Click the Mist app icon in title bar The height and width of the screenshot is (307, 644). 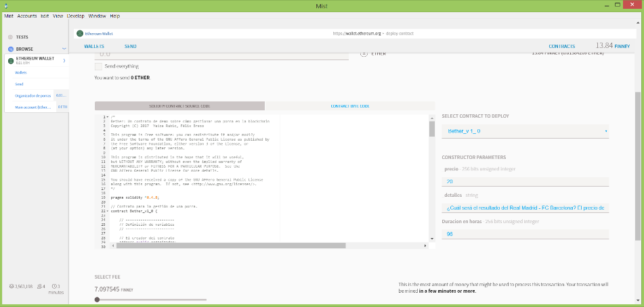5,5
